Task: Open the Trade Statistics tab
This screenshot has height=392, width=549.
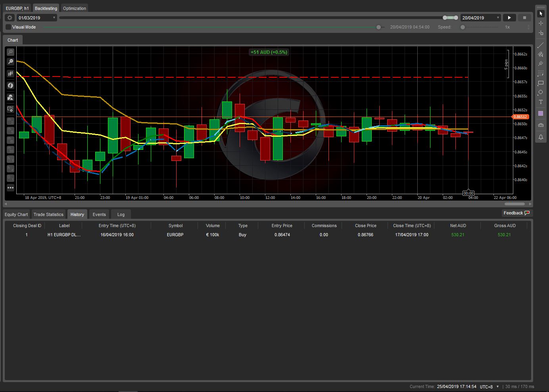Action: [x=48, y=214]
